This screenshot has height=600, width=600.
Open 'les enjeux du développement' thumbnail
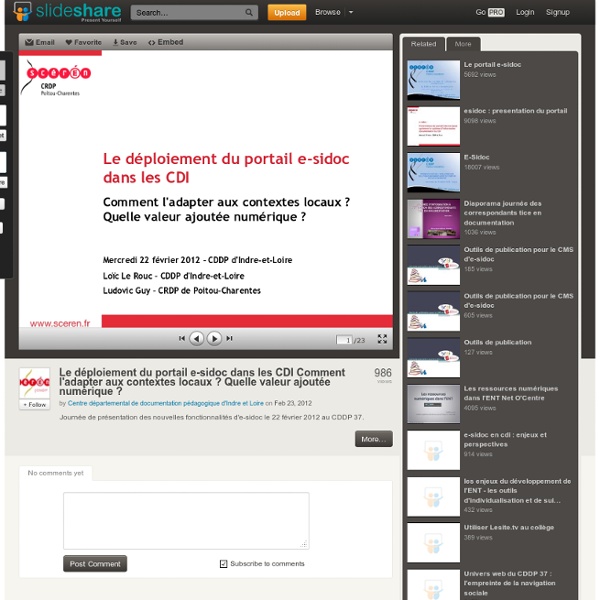434,497
